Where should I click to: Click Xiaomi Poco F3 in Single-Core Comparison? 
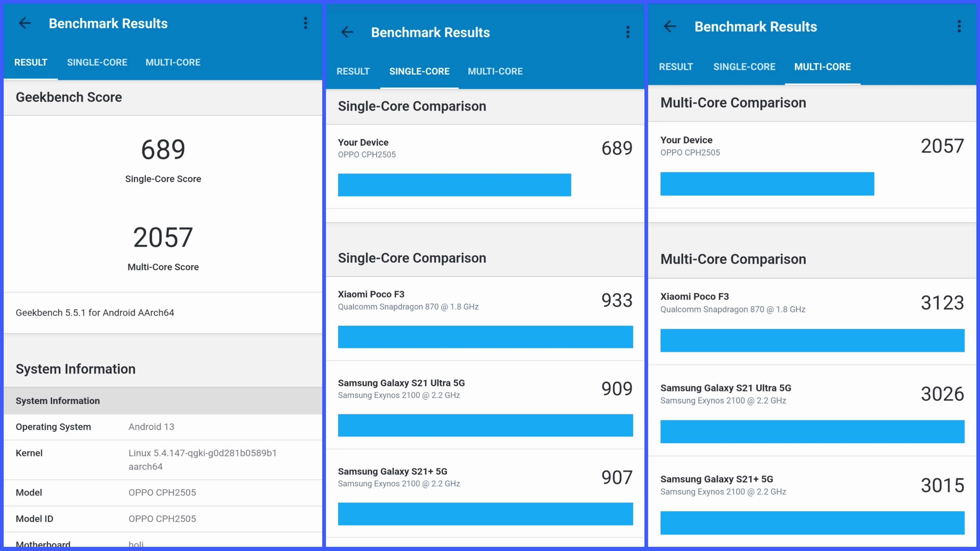[371, 294]
